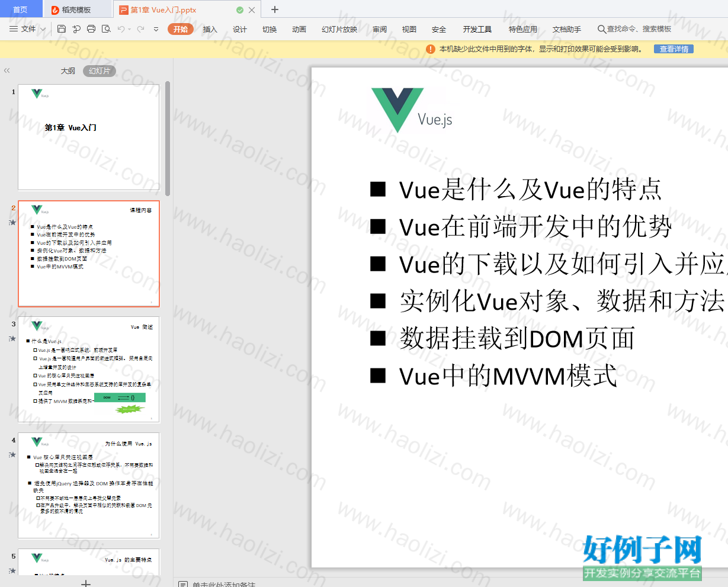
Task: Open the 视图 view tab
Action: pos(409,29)
